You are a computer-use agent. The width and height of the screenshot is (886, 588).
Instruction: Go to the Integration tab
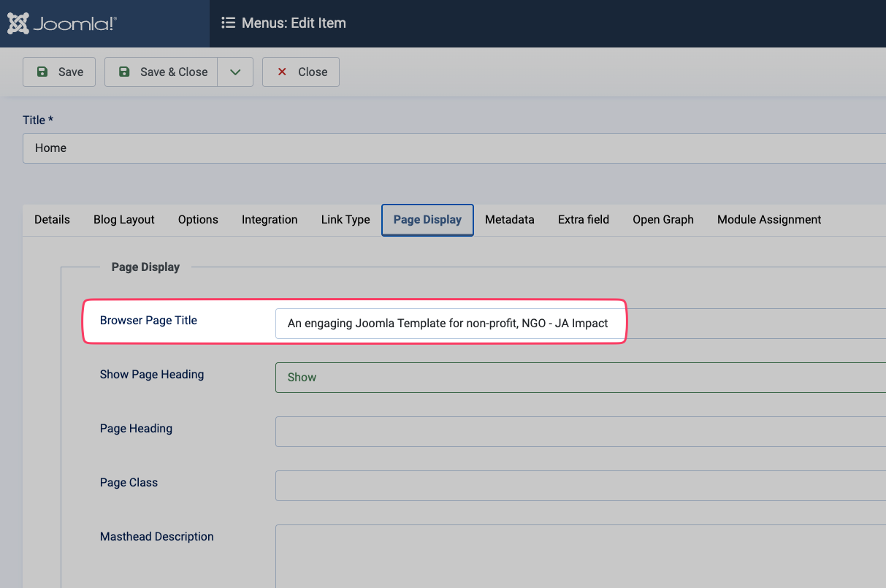(270, 220)
